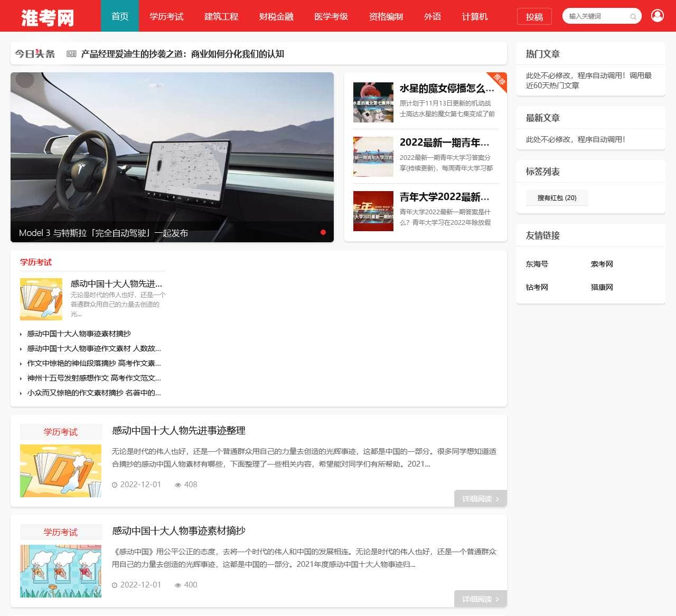676x616 pixels.
Task: Click the clock icon beside 408 views date
Action: 115,485
